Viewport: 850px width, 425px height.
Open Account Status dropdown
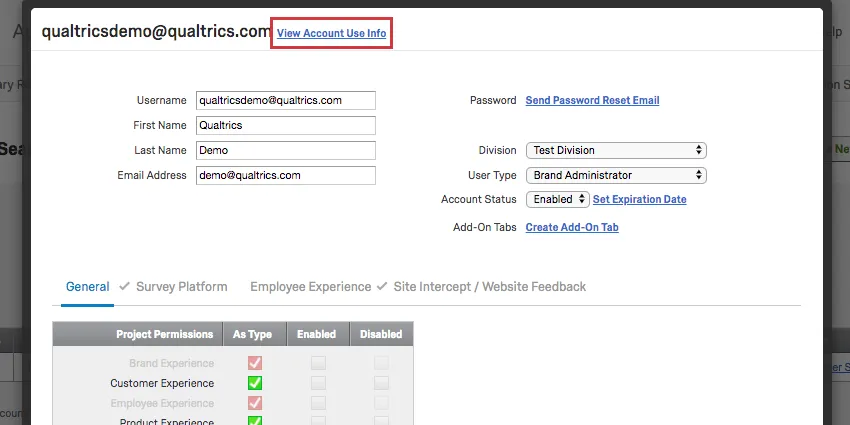click(x=558, y=199)
